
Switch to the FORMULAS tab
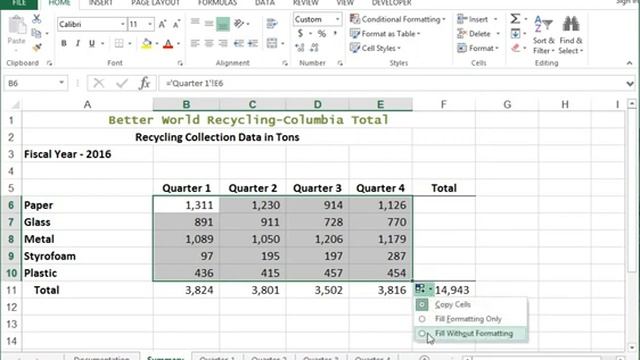218,3
